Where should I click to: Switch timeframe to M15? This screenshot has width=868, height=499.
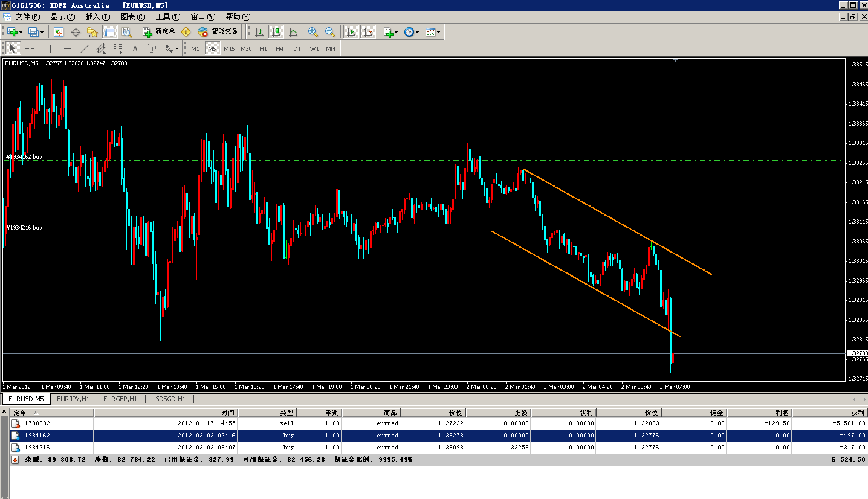tap(229, 48)
